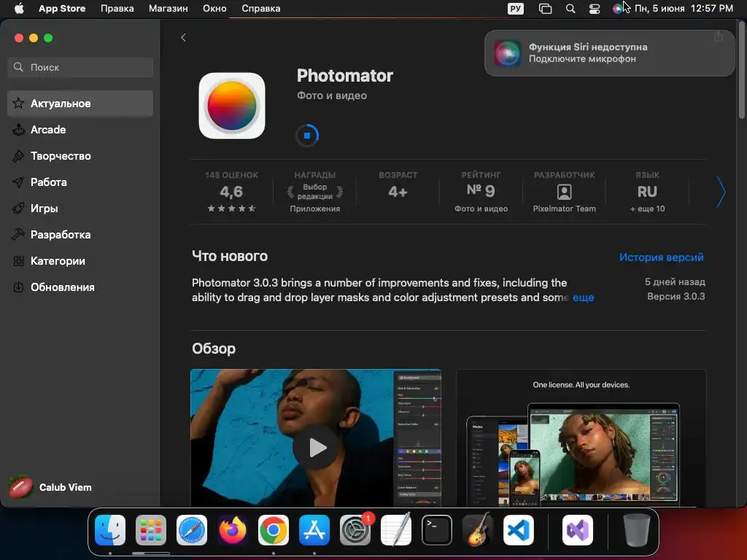Expand the description with еще link
This screenshot has height=560, width=747.
(x=583, y=297)
